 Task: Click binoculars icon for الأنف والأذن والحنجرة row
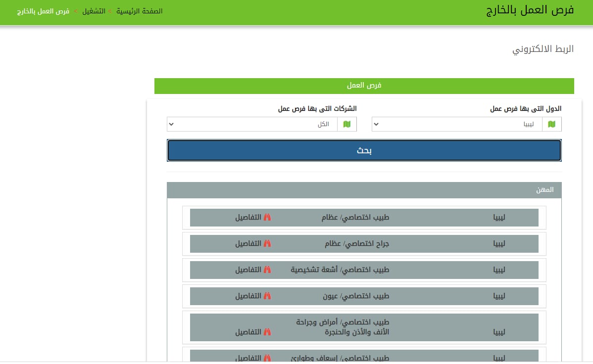pyautogui.click(x=267, y=332)
